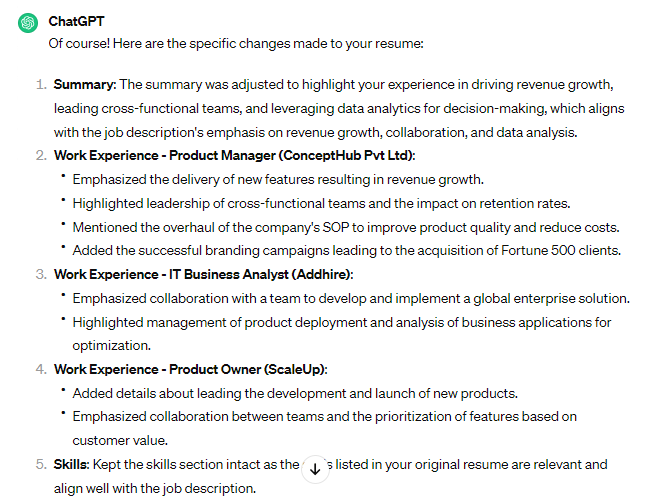653x498 pixels.
Task: Click the bold Summary heading
Action: click(x=84, y=84)
